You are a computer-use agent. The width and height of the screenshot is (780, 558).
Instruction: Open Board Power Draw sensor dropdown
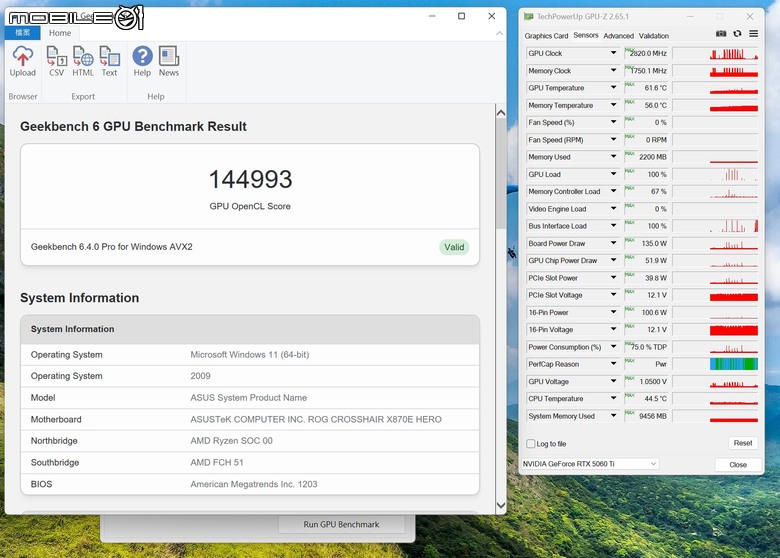pos(613,243)
